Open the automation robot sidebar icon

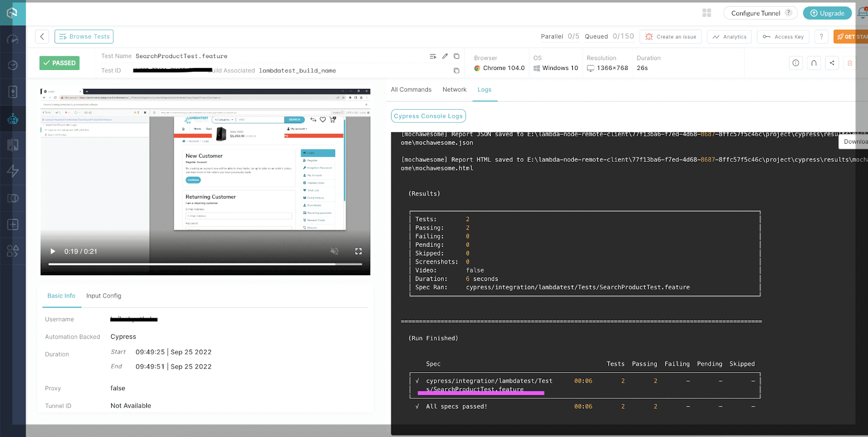coord(13,119)
